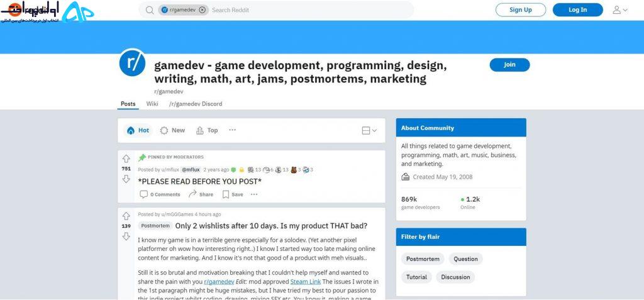Screen dimensions: 644x300
Task: Open the PLEASE READ BEFORE YOU POST title
Action: (199, 181)
